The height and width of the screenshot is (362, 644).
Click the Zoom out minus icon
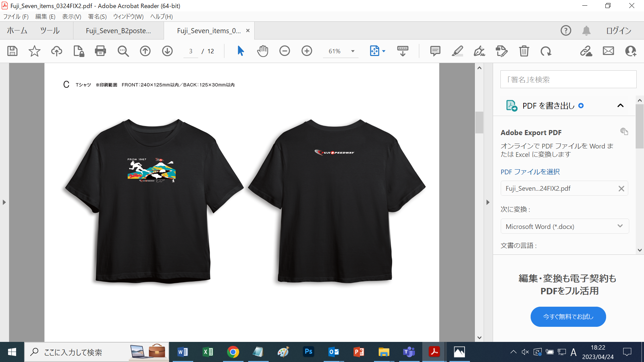pyautogui.click(x=284, y=51)
